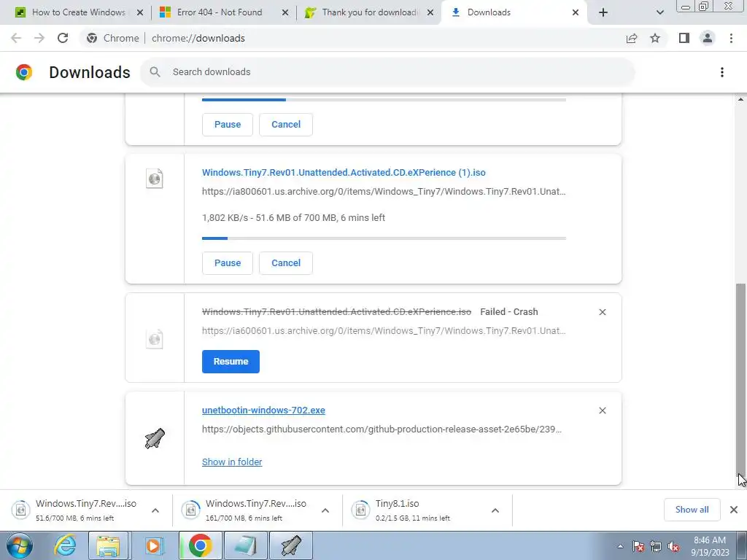Reload the Downloads page
747x560 pixels.
(x=63, y=38)
